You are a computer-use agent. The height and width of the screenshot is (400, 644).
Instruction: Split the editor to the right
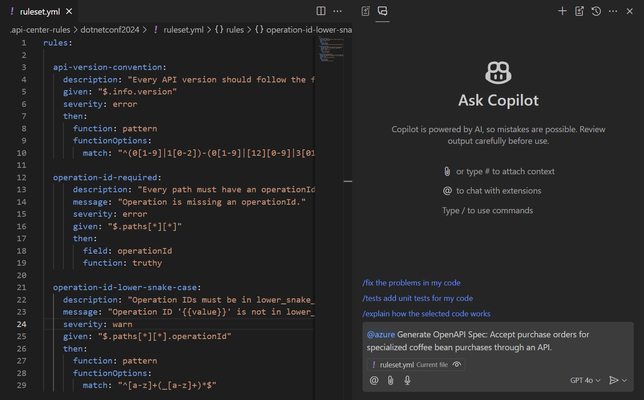coord(321,11)
